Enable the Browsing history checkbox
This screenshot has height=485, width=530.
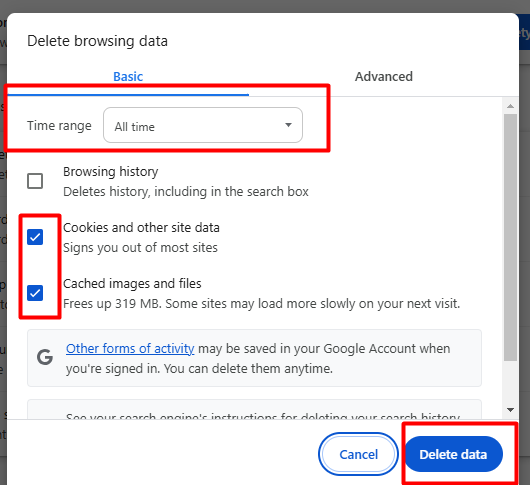tap(35, 181)
